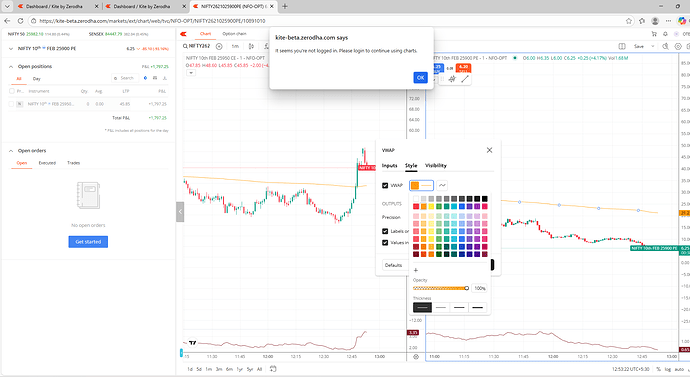Click the Kite logo beside the Chart tab
This screenshot has width=690, height=377.
(x=184, y=34)
